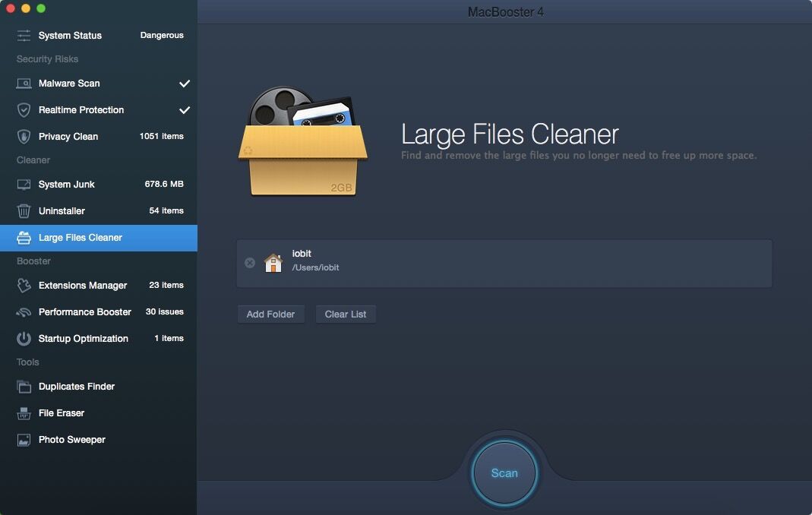Click the Realtime Protection shield icon
Screen dimensions: 812x515
point(24,110)
